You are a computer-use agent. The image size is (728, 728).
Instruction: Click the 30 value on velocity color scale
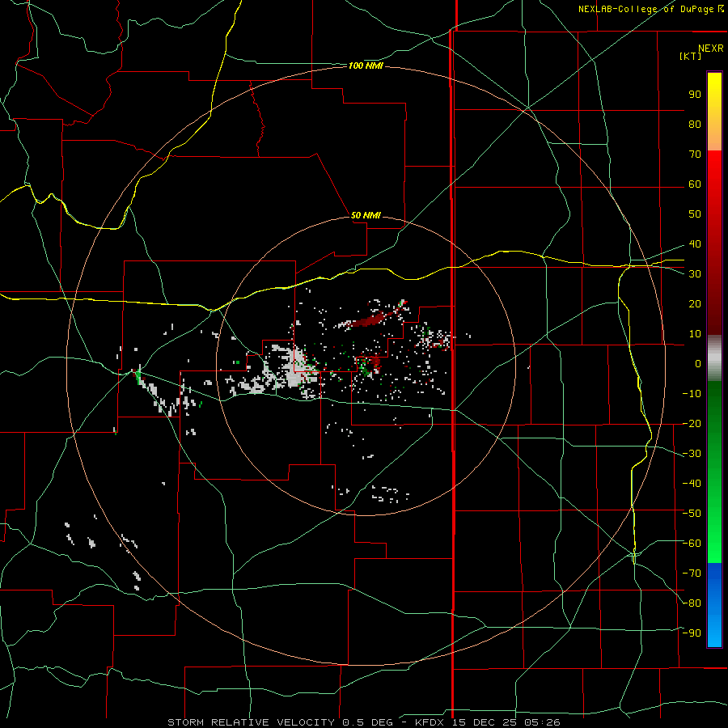[695, 274]
